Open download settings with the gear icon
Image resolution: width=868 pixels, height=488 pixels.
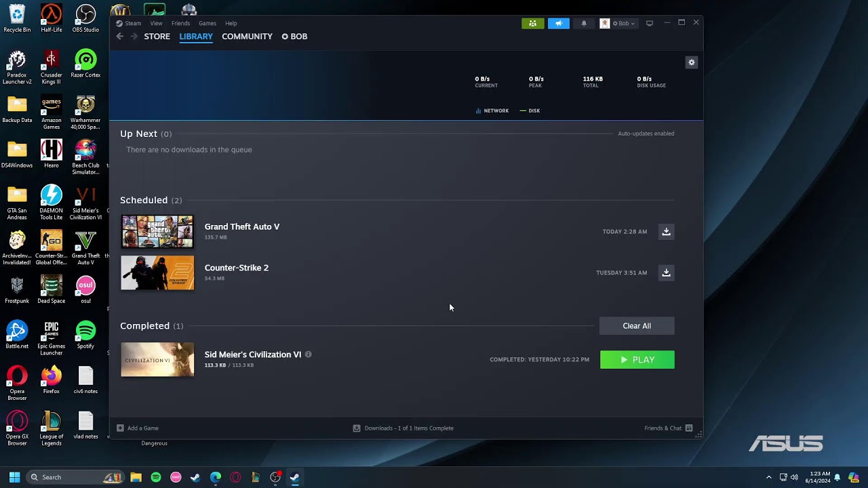pos(692,62)
